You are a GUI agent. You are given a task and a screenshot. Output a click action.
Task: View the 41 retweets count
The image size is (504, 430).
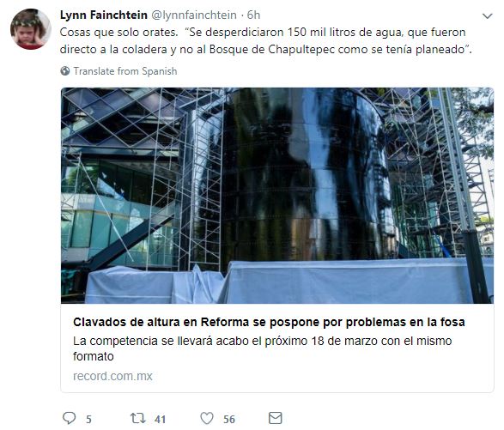(160, 419)
